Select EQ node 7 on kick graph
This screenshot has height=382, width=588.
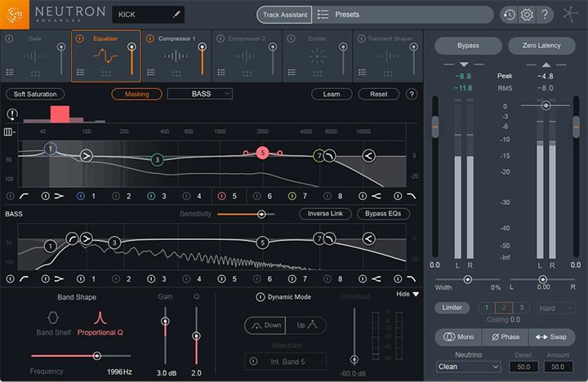pyautogui.click(x=318, y=156)
